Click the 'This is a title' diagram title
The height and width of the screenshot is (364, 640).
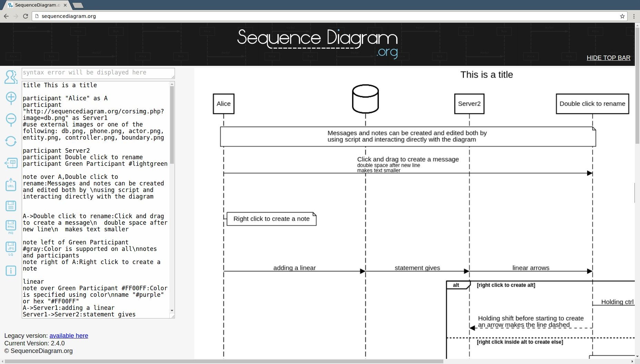click(x=486, y=75)
